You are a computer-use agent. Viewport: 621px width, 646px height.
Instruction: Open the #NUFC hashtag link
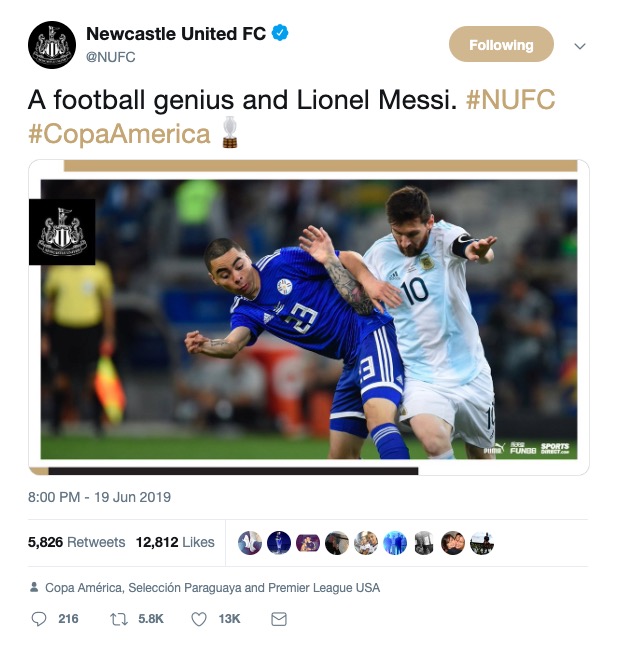(511, 100)
